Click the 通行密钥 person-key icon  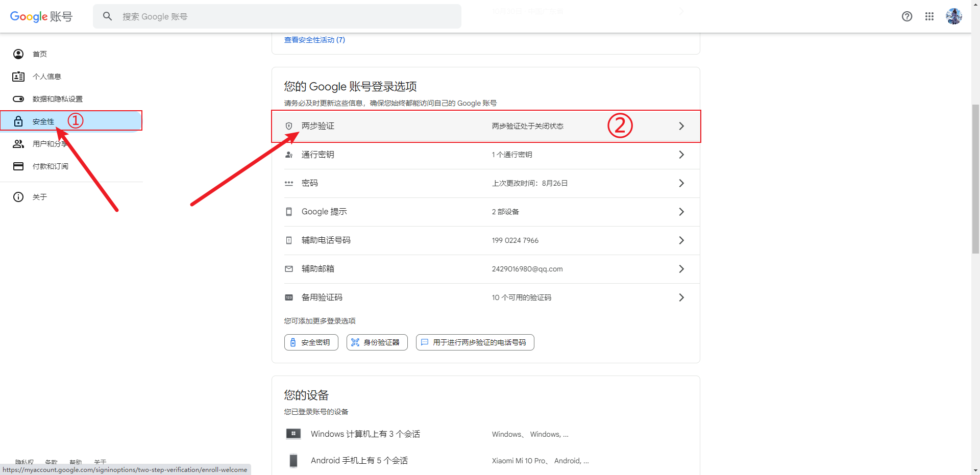(289, 155)
